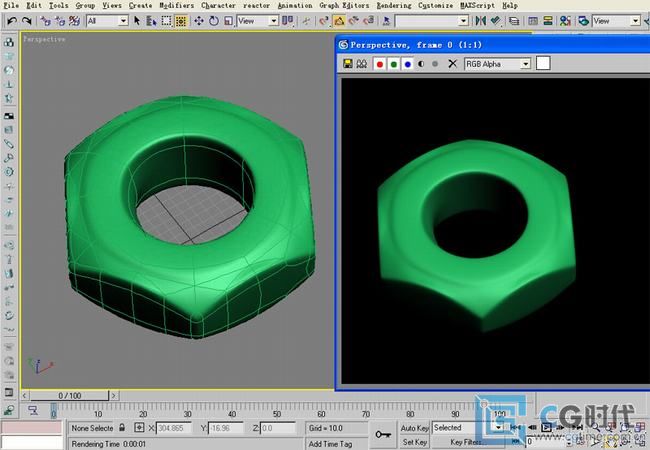Click the Align tool checkmark icon

495,21
